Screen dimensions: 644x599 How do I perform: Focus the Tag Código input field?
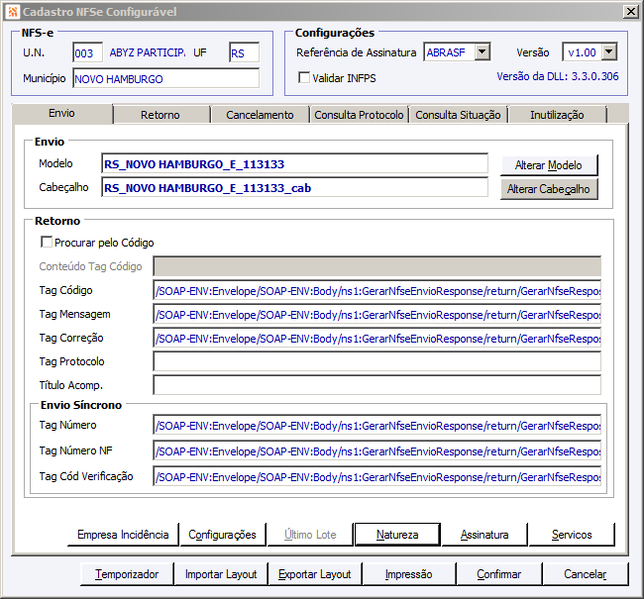[377, 291]
